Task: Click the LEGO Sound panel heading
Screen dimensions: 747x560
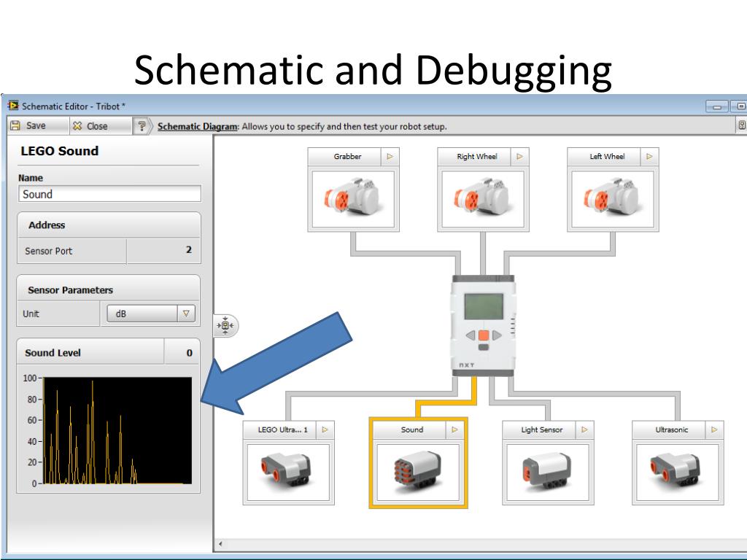Action: point(60,151)
